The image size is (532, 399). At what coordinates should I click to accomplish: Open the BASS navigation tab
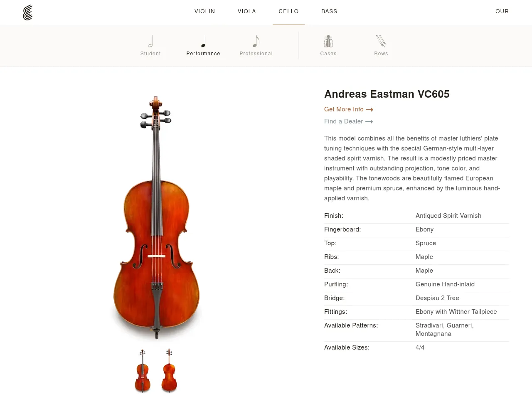[329, 12]
